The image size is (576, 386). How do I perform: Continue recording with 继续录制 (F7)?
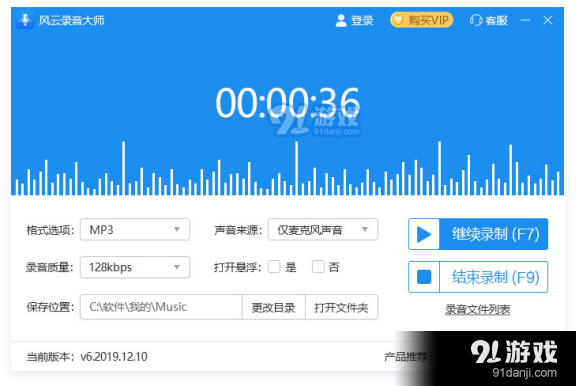(478, 234)
